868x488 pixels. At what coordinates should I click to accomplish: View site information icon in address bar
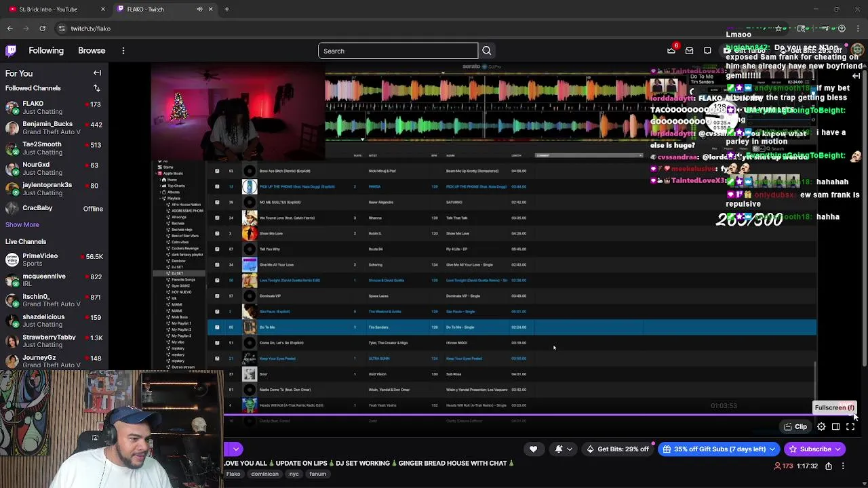(x=62, y=28)
